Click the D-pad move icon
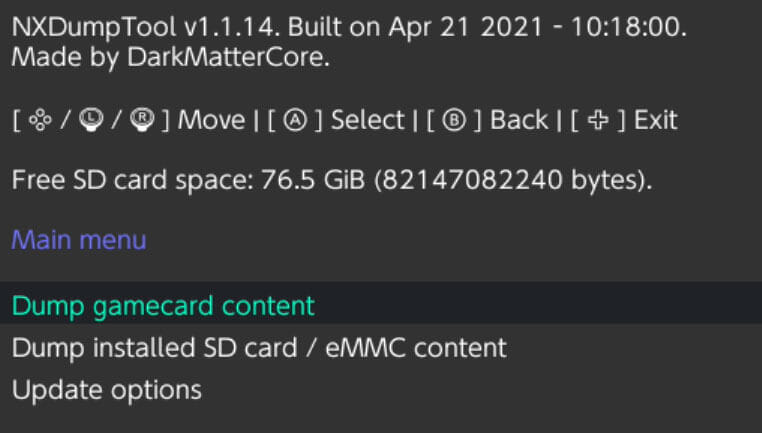 41,121
